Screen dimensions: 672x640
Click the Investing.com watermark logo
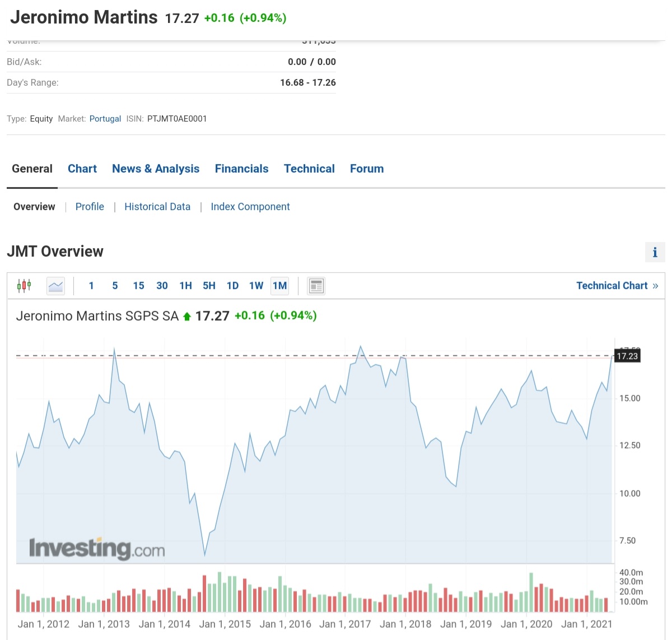click(x=97, y=548)
